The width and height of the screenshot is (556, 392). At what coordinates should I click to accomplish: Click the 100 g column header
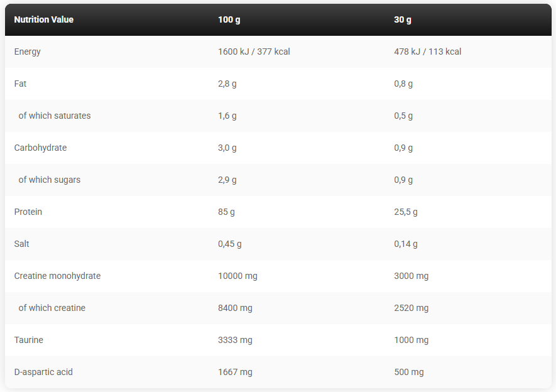coord(229,19)
